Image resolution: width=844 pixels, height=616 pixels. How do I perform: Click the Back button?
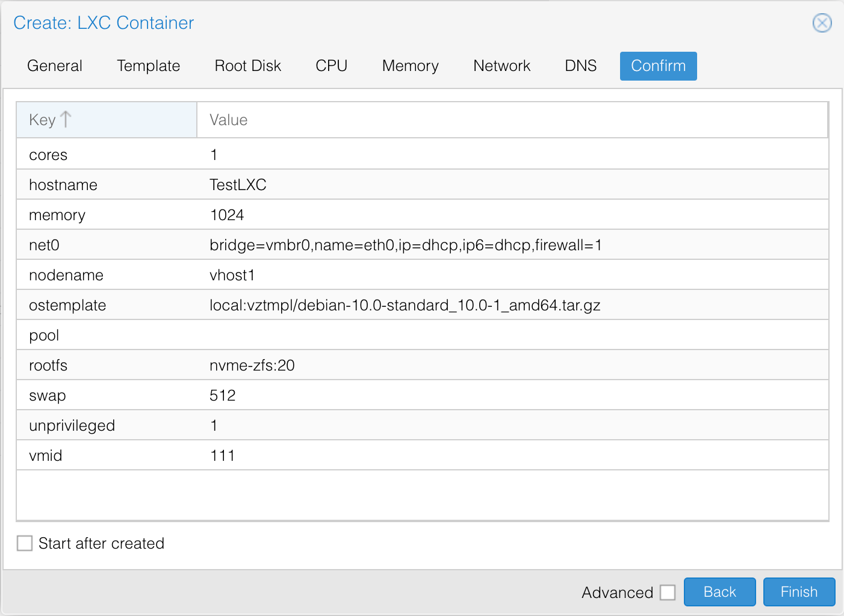click(720, 592)
